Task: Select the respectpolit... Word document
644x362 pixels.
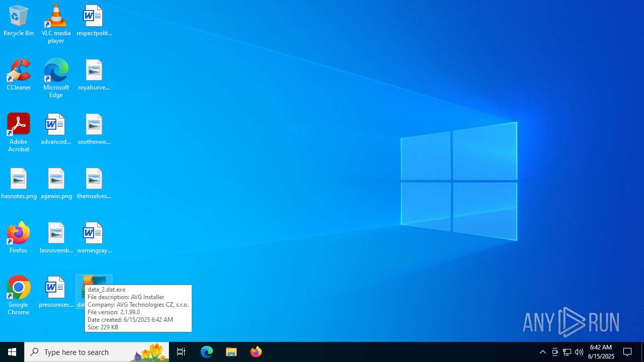Action: click(x=94, y=21)
